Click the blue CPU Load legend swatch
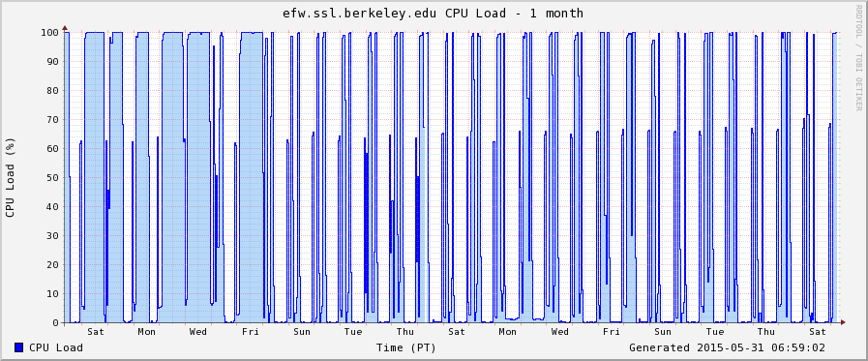The width and height of the screenshot is (868, 361). coord(19,347)
